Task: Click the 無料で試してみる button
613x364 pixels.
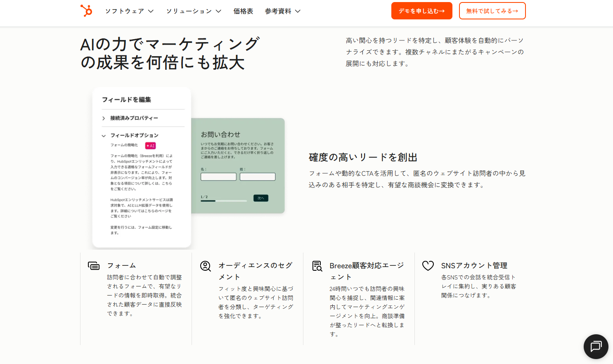Action: (x=492, y=11)
